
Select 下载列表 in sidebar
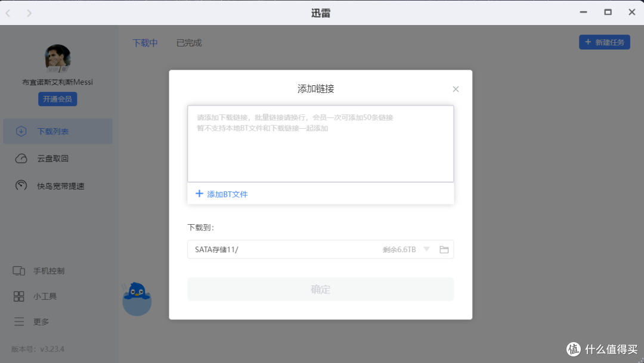tap(57, 131)
